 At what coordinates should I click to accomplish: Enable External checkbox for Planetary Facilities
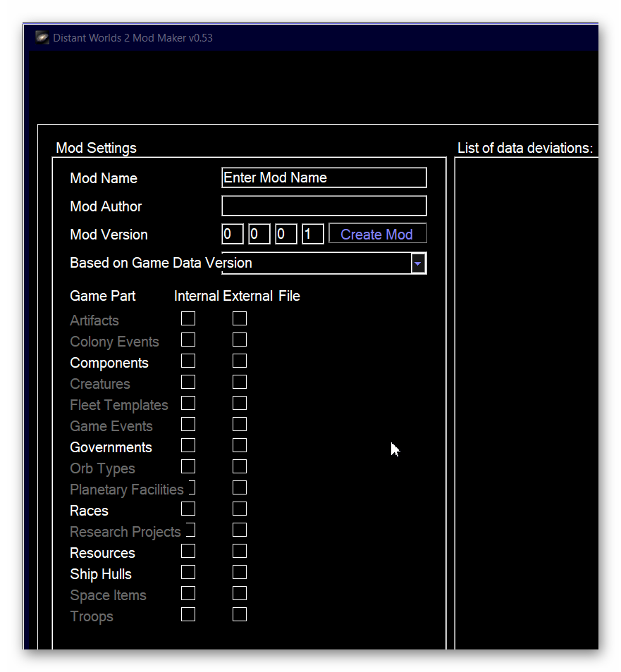point(240,487)
